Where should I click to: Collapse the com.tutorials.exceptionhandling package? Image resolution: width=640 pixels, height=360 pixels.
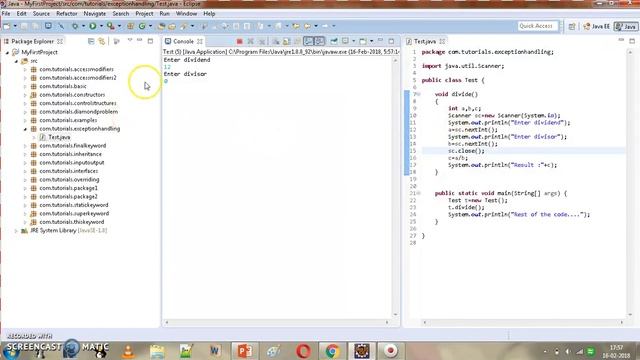(x=25, y=129)
